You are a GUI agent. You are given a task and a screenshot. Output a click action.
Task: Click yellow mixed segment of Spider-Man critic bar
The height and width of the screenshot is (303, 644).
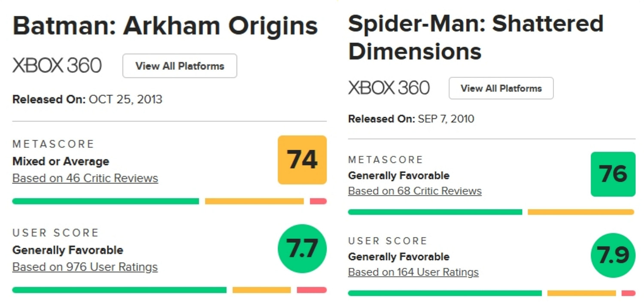[x=580, y=212]
